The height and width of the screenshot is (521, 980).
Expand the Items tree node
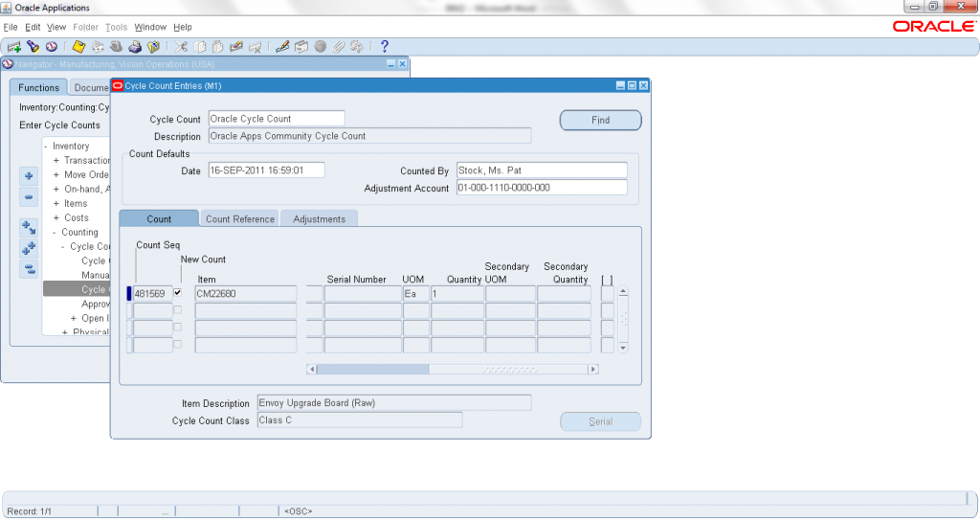[x=56, y=204]
